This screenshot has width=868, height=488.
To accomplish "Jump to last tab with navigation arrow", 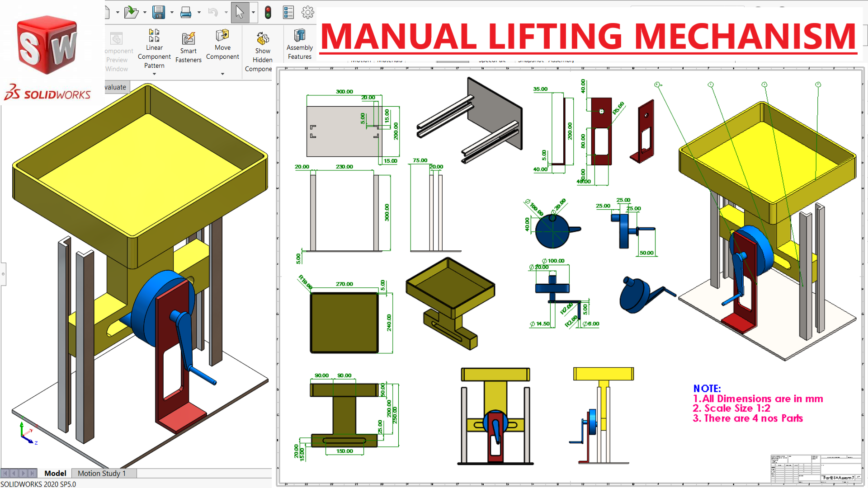I will [x=32, y=473].
